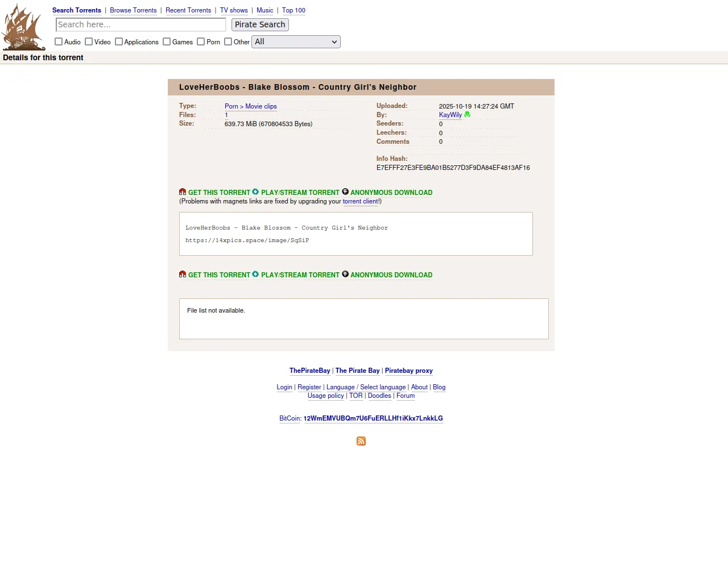Open the Porn > Movie clips category link
728x582 pixels.
click(x=251, y=106)
